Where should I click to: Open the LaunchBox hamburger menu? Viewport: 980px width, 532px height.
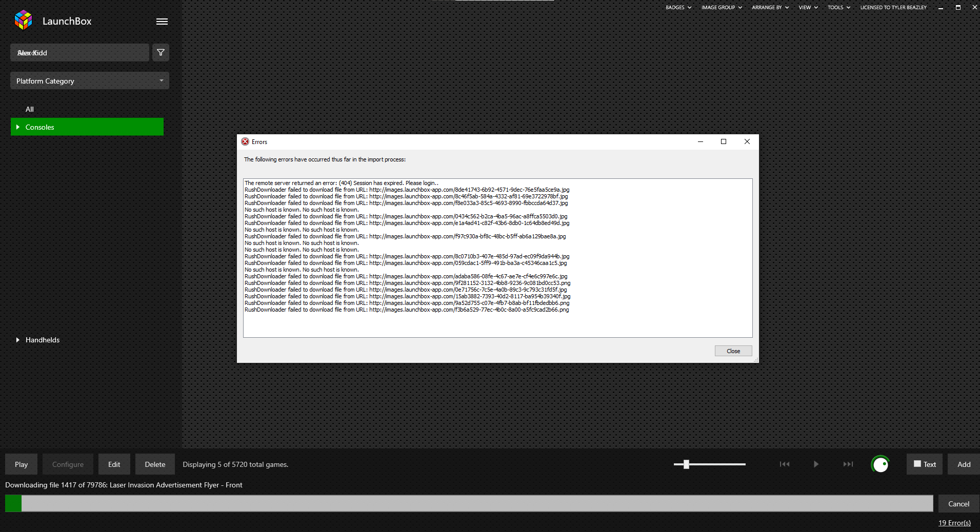(162, 22)
